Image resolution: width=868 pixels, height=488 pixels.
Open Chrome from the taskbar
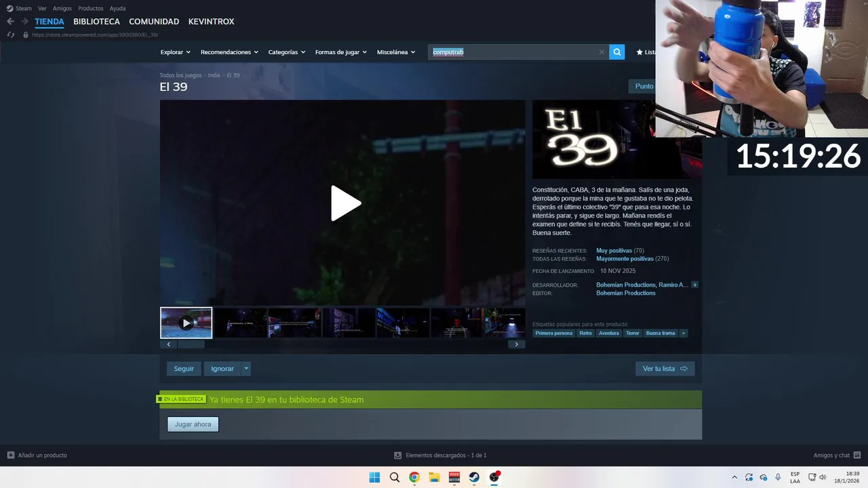click(x=414, y=477)
